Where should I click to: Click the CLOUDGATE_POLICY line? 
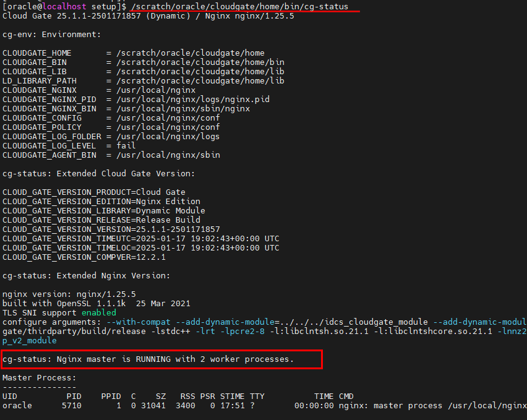click(111, 127)
